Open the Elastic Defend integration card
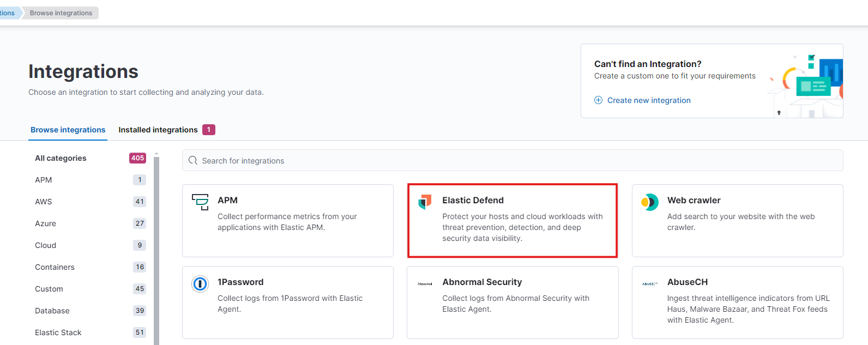 513,221
